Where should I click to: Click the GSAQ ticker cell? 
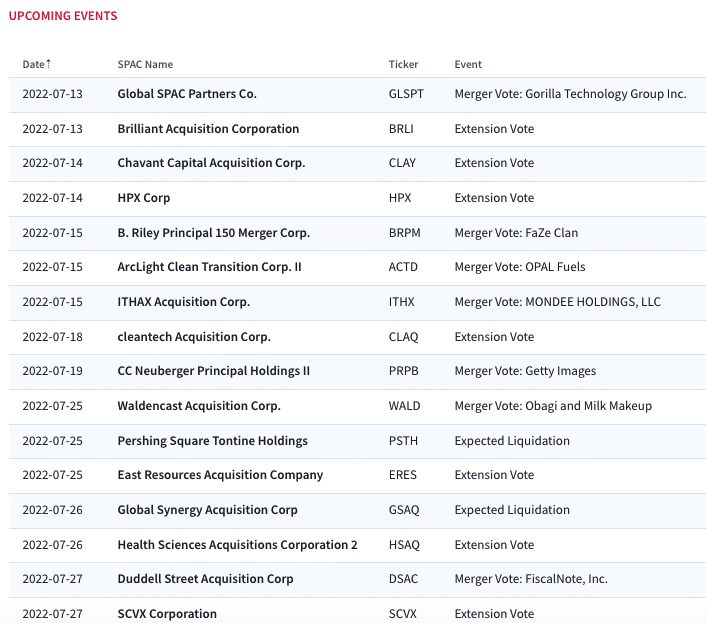tap(404, 510)
